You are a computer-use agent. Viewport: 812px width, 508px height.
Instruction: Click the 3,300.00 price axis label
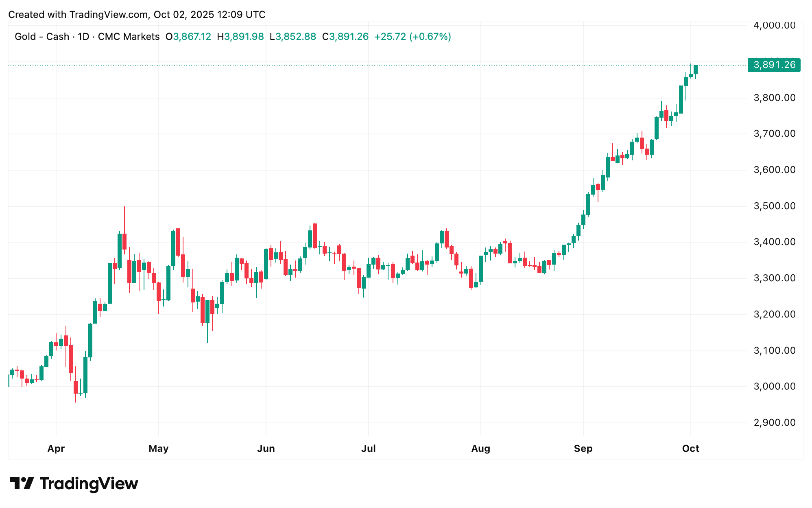(x=774, y=278)
